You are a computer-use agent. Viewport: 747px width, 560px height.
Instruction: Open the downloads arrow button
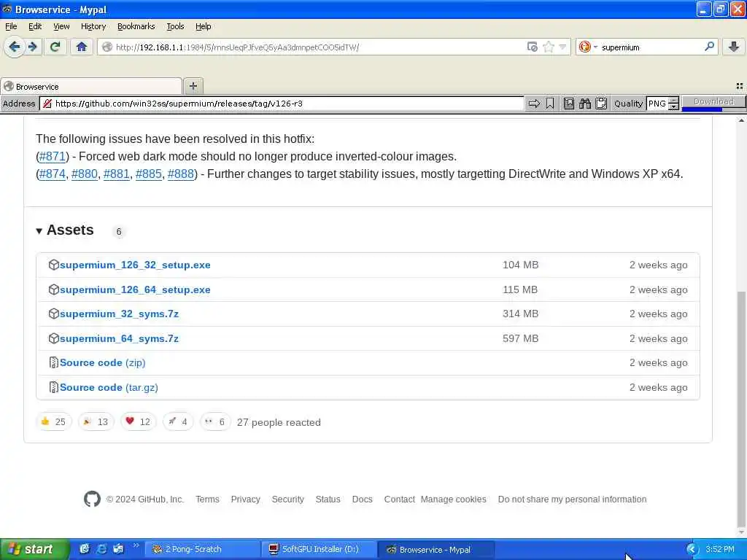[x=734, y=47]
